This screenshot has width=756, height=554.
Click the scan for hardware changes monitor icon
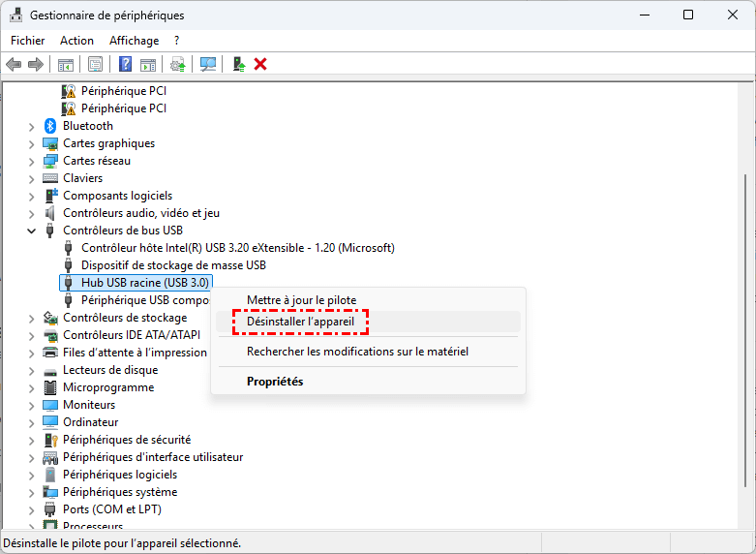pyautogui.click(x=207, y=64)
